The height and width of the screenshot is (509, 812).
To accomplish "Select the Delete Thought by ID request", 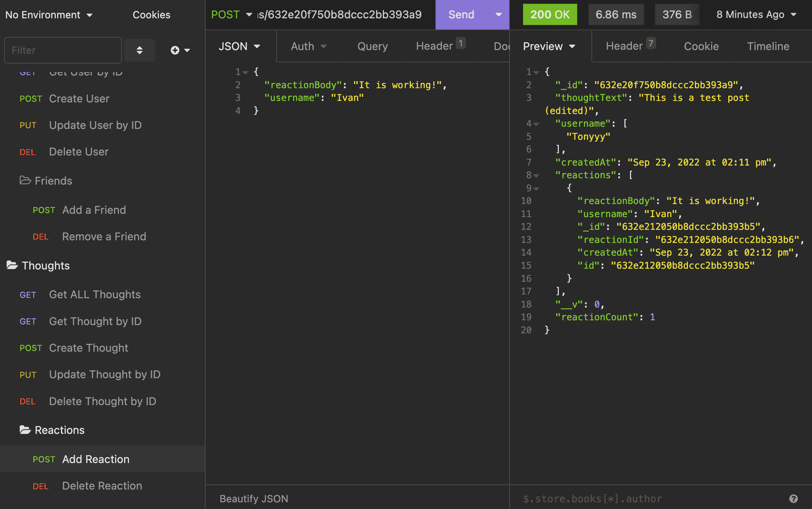I will 102,401.
